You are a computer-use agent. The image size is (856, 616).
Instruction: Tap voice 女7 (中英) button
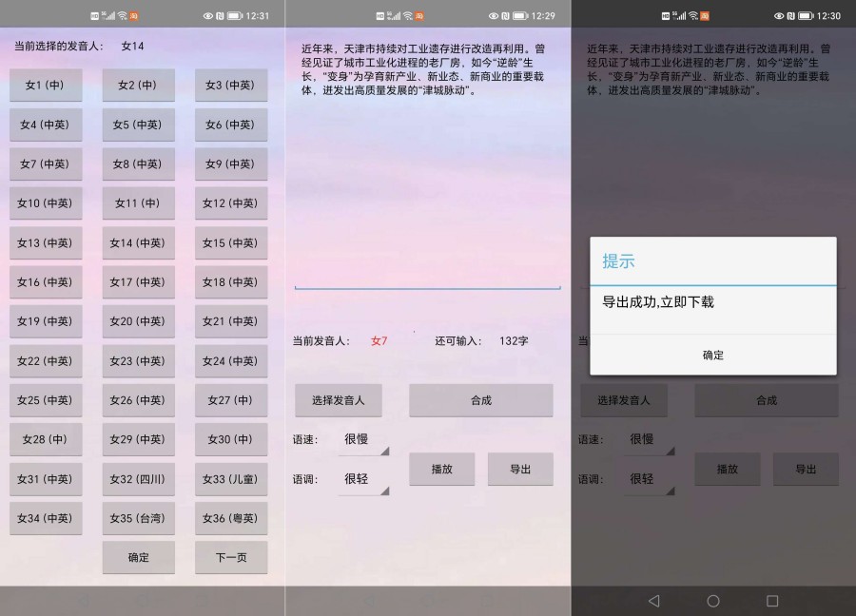click(46, 164)
